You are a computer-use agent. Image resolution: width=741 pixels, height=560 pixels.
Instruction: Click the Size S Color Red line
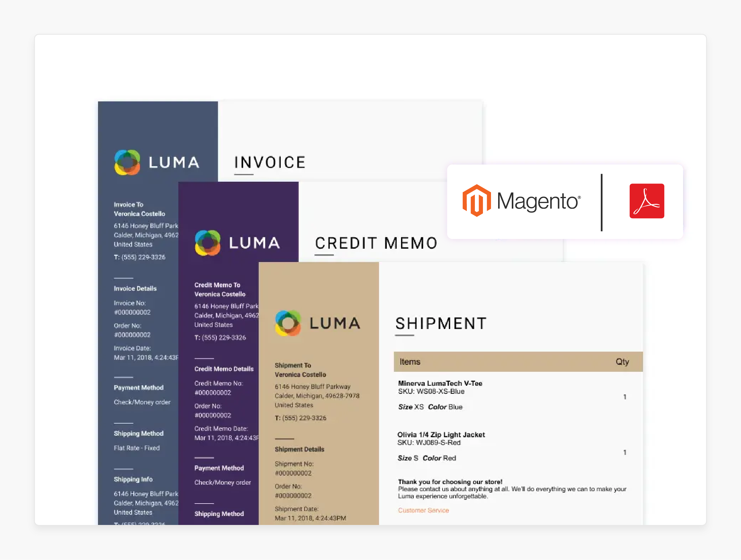(427, 458)
